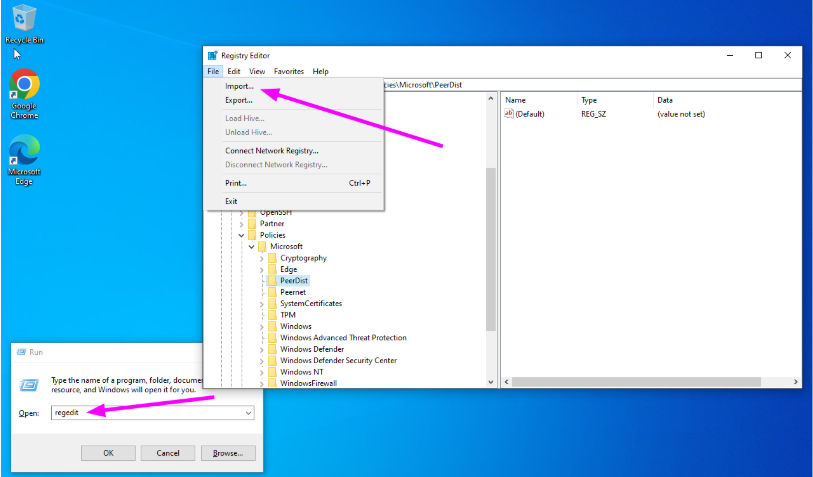Select the Windows key
Image resolution: width=813 pixels, height=477 pixels.
296,326
